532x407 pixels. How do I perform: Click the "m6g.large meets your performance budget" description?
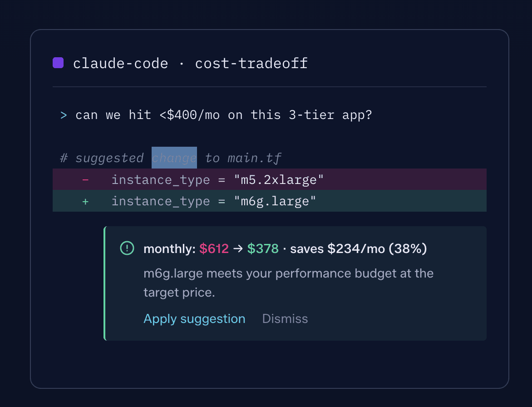pyautogui.click(x=288, y=283)
